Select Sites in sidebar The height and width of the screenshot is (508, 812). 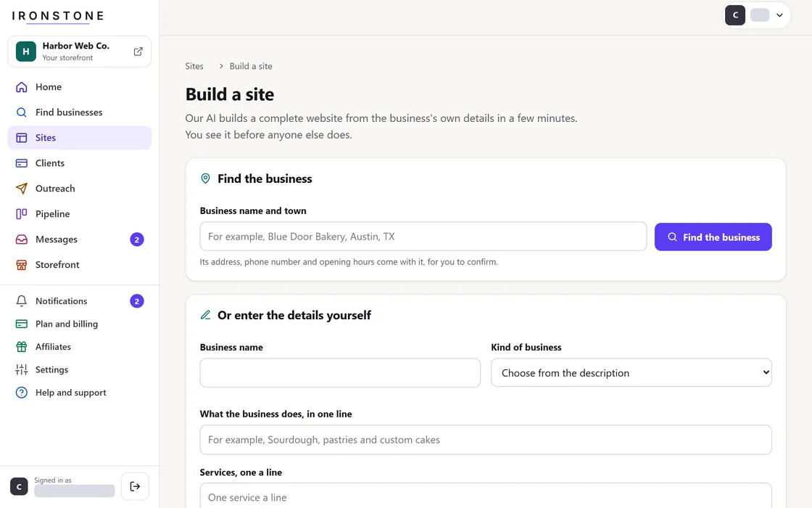80,138
